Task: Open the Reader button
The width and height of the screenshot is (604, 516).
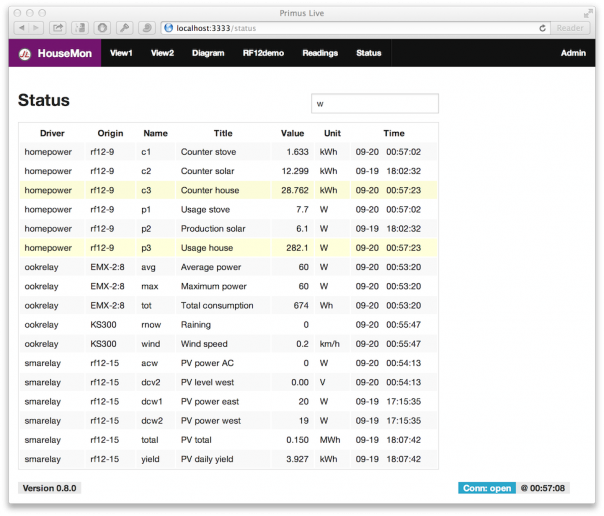Action: coord(570,28)
